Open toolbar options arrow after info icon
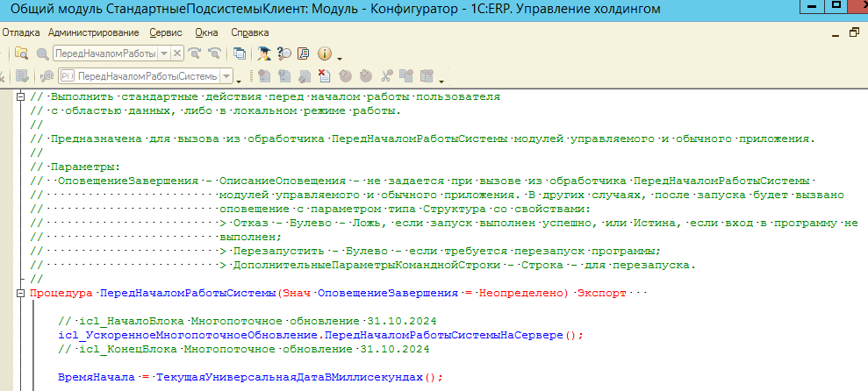Viewport: 868px width, 391px height. tap(340, 58)
